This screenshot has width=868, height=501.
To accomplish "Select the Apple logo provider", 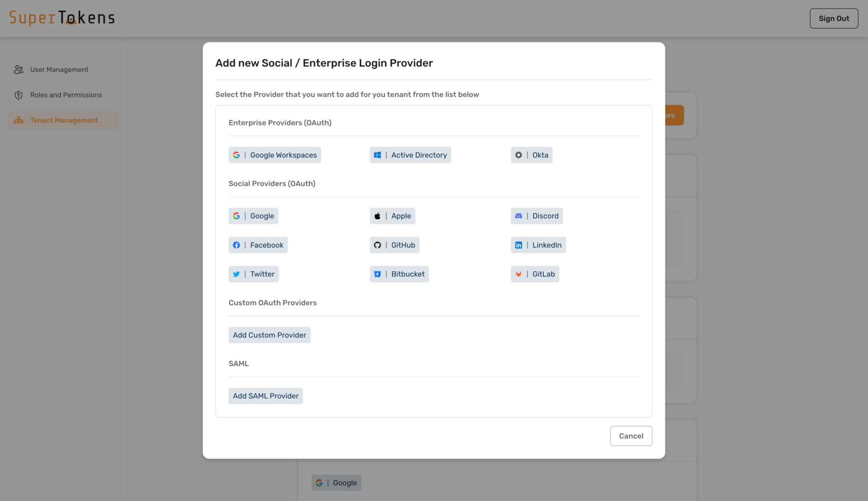I will tap(378, 216).
